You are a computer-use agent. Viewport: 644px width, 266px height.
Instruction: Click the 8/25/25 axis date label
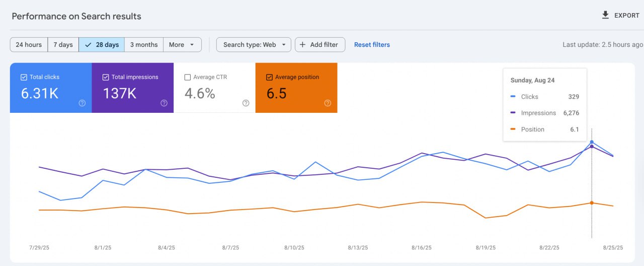613,248
